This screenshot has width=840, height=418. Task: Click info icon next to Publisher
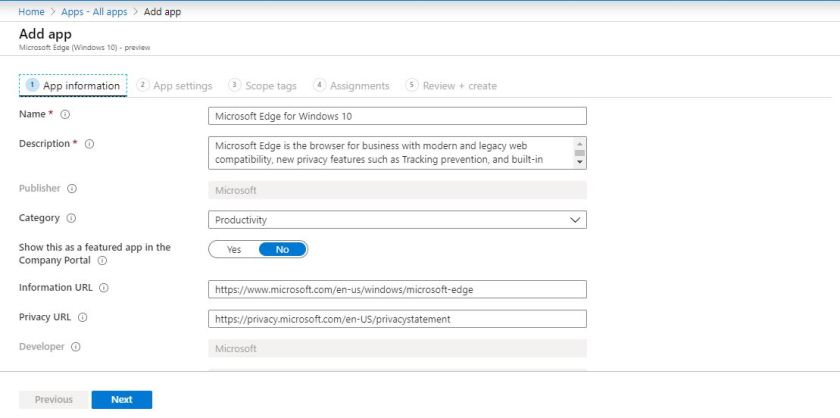point(72,188)
